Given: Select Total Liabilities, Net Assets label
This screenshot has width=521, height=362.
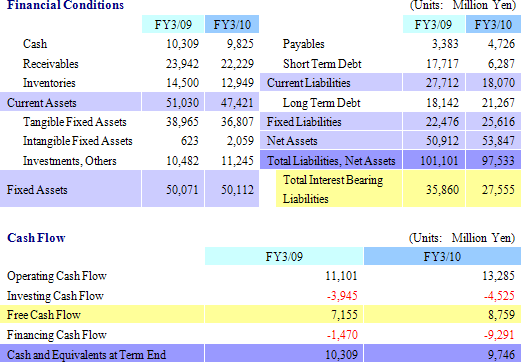Looking at the screenshot, I should coord(331,161).
